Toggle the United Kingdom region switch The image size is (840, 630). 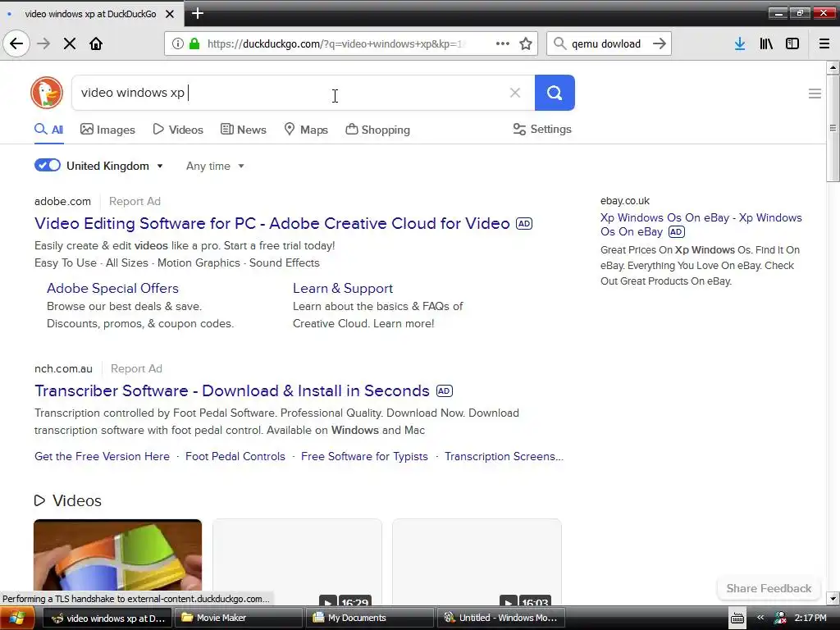click(47, 165)
